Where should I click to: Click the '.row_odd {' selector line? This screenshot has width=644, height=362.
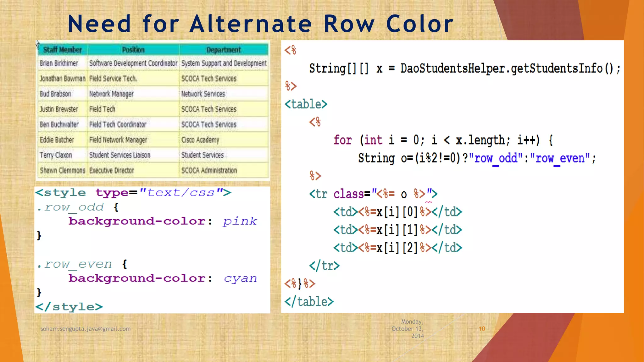click(x=78, y=207)
